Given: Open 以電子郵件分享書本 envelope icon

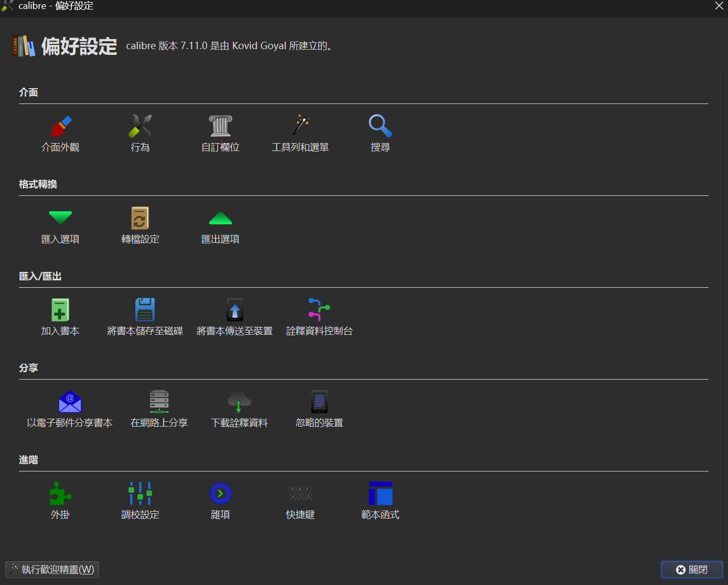Looking at the screenshot, I should tap(70, 401).
